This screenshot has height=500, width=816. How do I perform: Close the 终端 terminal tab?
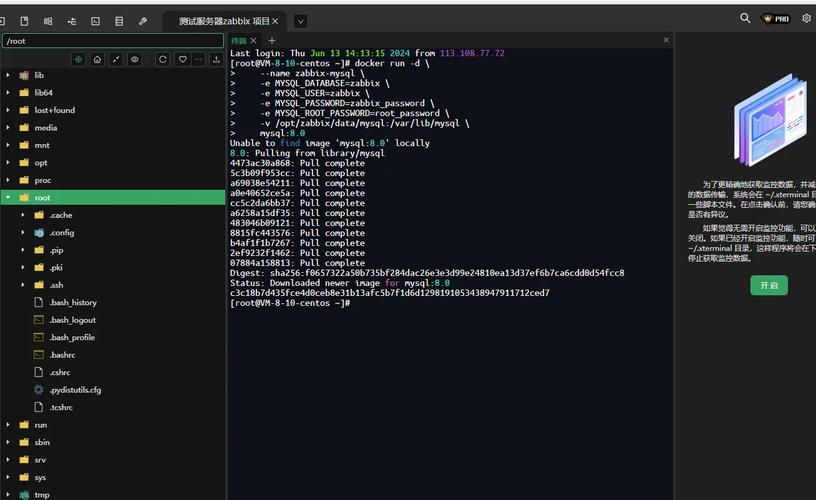click(256, 41)
